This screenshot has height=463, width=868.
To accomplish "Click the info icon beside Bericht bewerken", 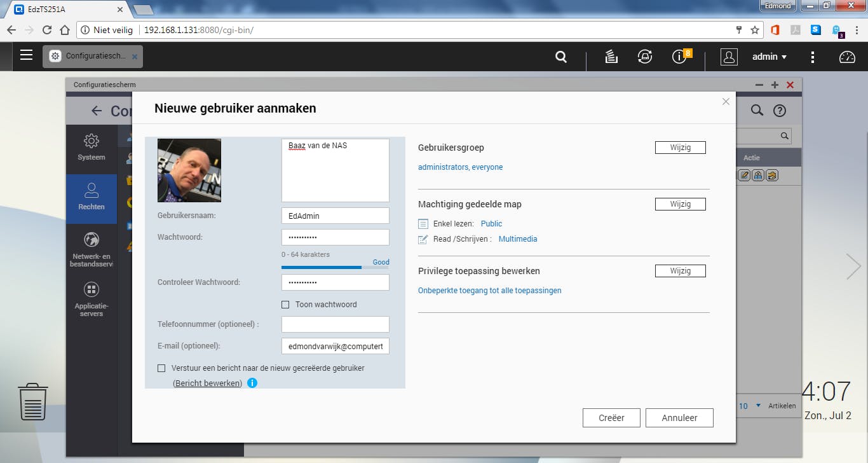I will 252,383.
